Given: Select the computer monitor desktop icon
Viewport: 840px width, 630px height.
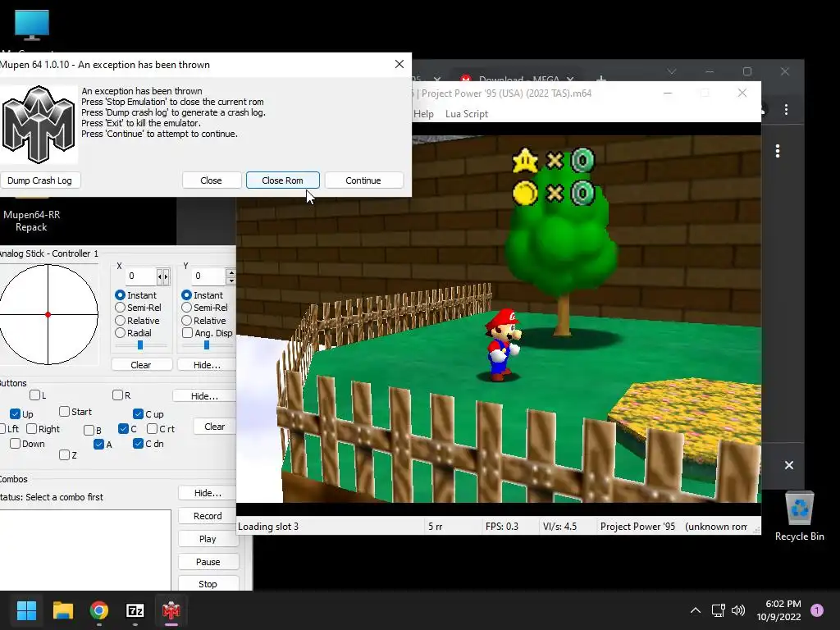Looking at the screenshot, I should point(32,25).
